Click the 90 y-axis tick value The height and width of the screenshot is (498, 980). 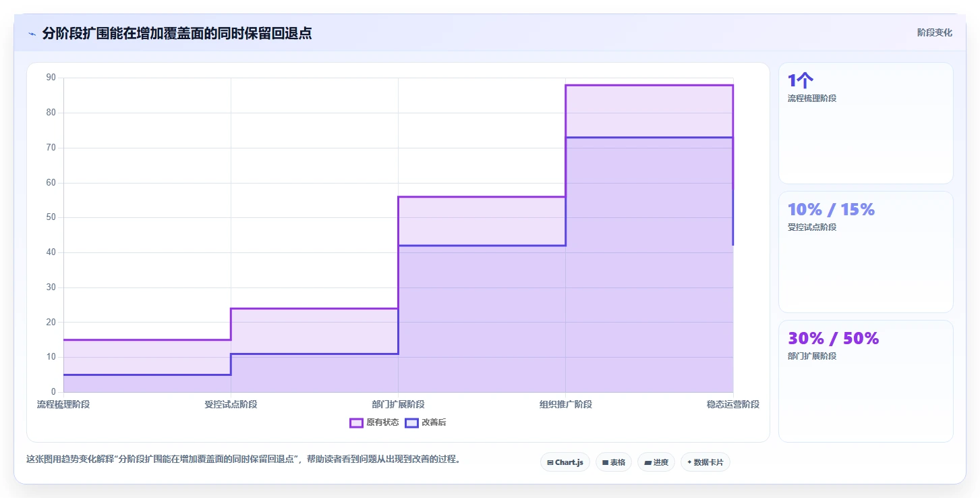pos(51,78)
